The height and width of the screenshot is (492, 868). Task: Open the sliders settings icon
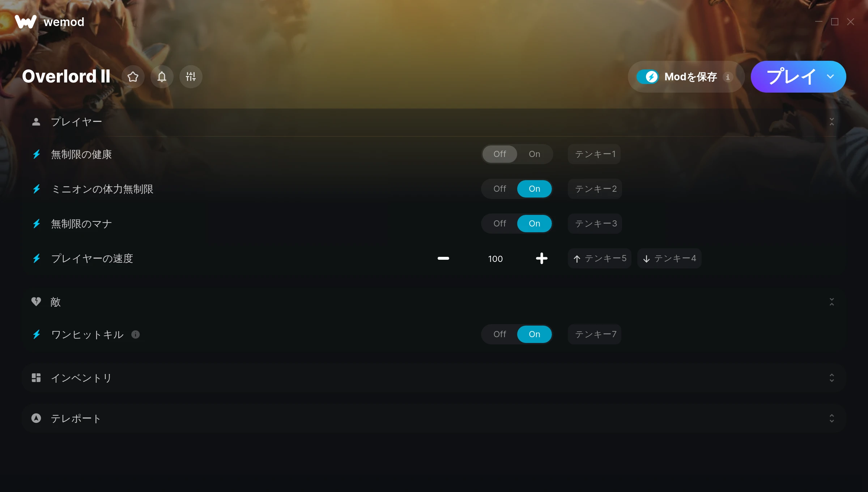191,77
